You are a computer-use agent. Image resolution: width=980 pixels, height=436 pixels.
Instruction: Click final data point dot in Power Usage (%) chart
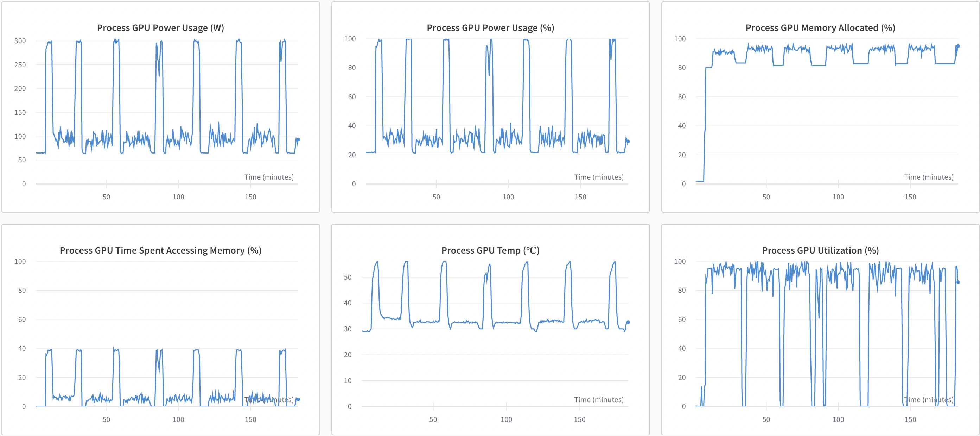[628, 141]
